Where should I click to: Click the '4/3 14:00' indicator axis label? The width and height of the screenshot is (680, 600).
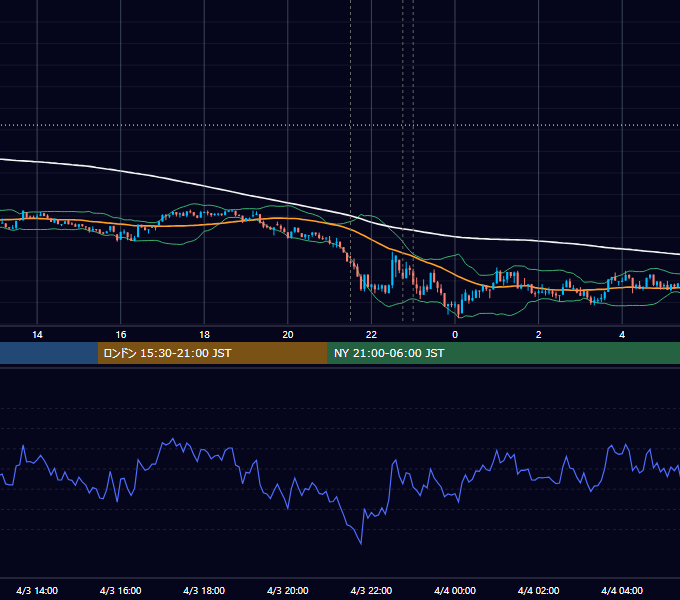(x=37, y=590)
